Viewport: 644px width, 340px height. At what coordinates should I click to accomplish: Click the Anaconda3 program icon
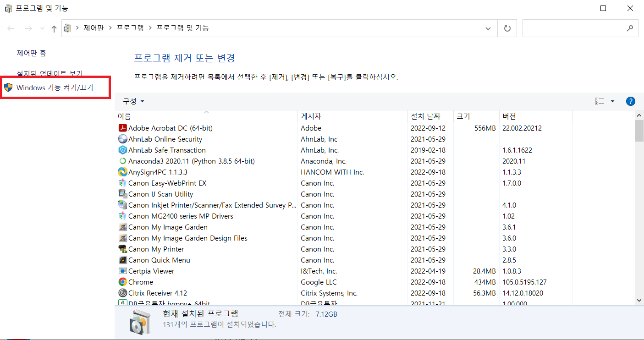click(122, 161)
